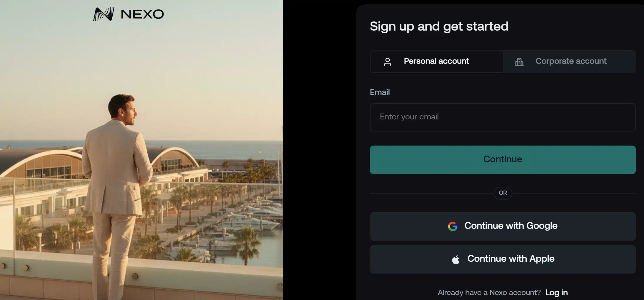
Task: Click the Sign up and get started heading
Action: click(x=439, y=26)
